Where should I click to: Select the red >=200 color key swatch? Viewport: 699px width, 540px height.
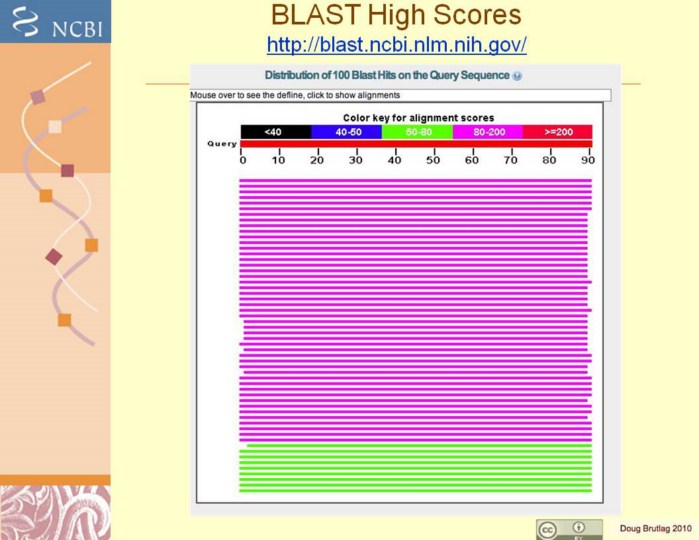click(x=557, y=132)
